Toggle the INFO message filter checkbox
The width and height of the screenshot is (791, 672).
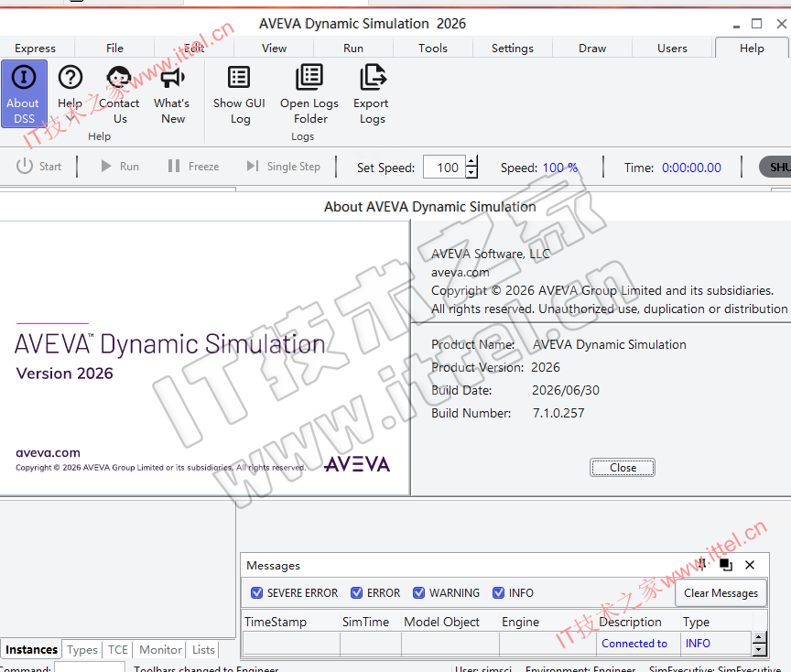point(498,592)
